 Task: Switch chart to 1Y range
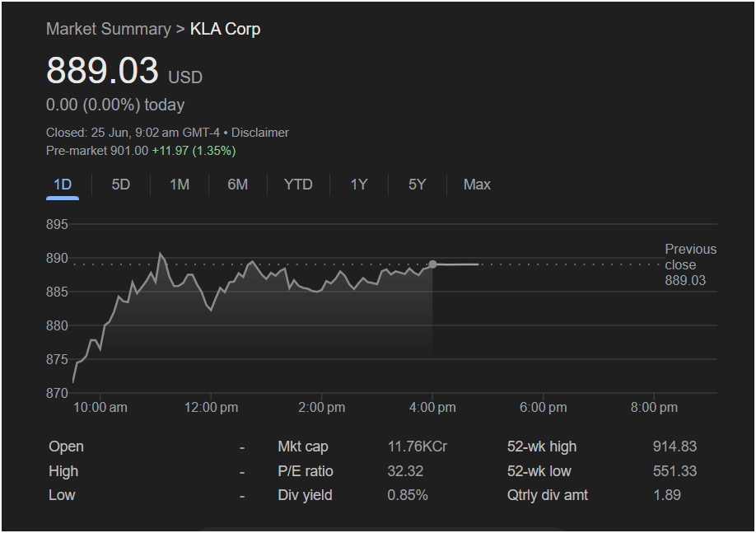[x=359, y=185]
